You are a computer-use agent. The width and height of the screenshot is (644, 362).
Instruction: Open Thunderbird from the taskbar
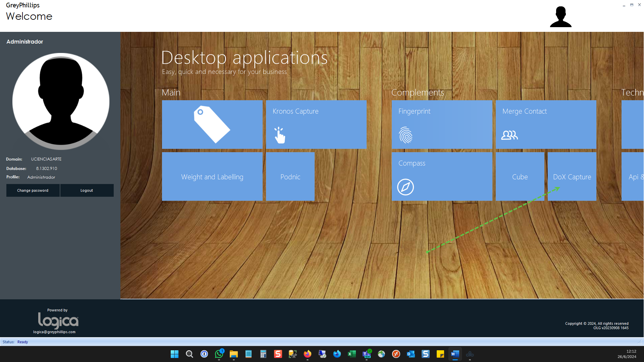[x=337, y=354]
